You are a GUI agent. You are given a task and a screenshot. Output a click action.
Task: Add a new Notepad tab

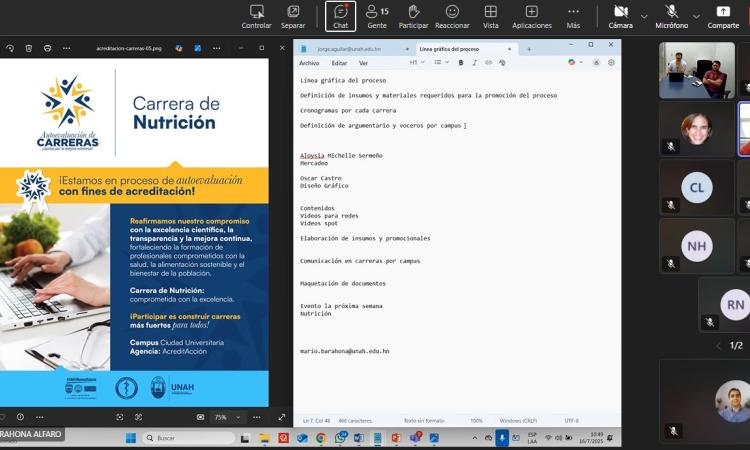pyautogui.click(x=529, y=49)
